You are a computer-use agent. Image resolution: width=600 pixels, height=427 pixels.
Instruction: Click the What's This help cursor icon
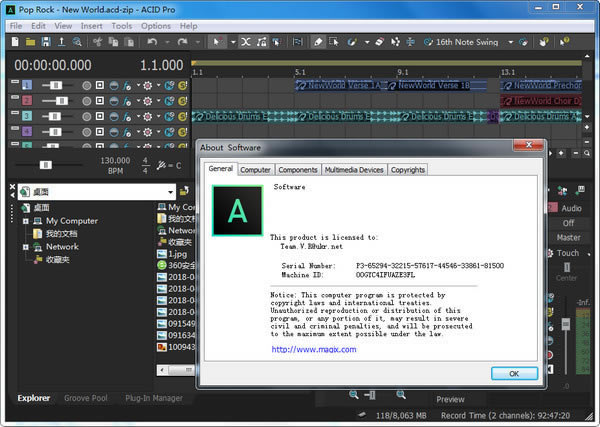coord(564,42)
